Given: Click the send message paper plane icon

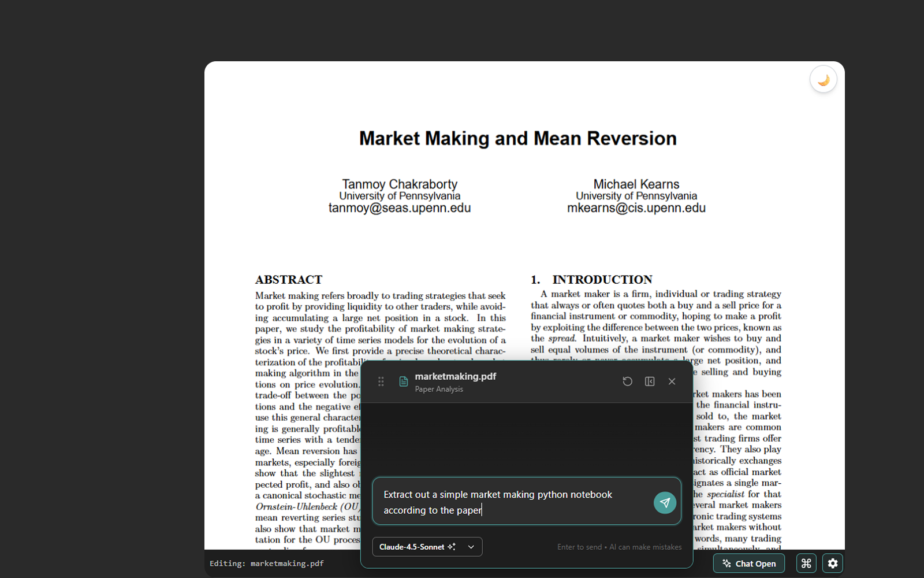Looking at the screenshot, I should tap(665, 502).
